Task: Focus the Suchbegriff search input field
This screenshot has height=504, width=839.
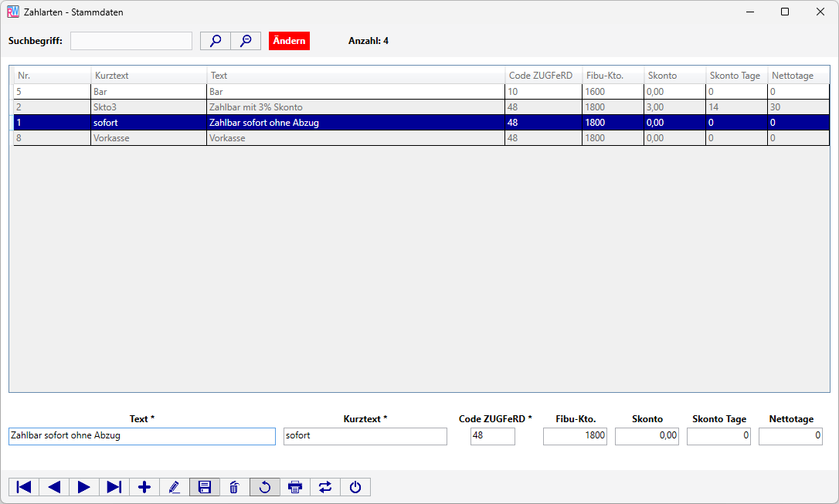Action: [131, 41]
